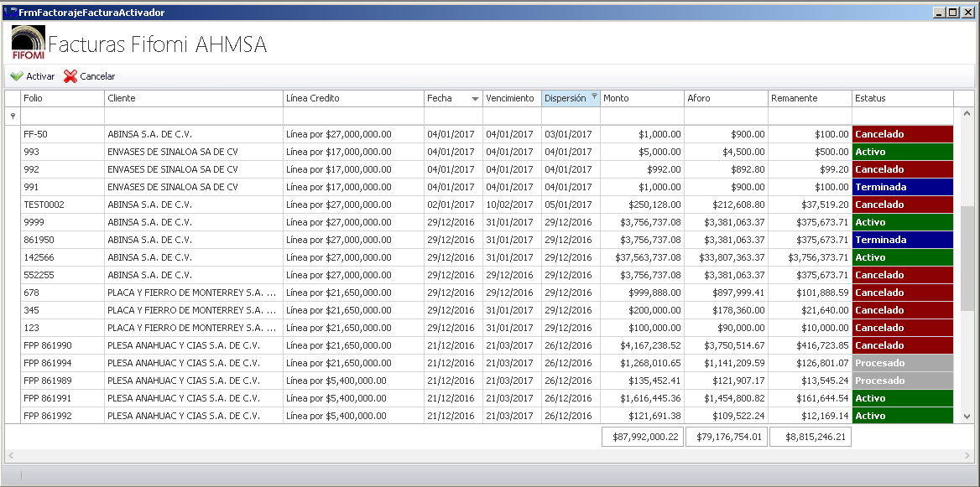Focus the Vencimiento filter row field
This screenshot has height=487, width=980.
click(512, 117)
